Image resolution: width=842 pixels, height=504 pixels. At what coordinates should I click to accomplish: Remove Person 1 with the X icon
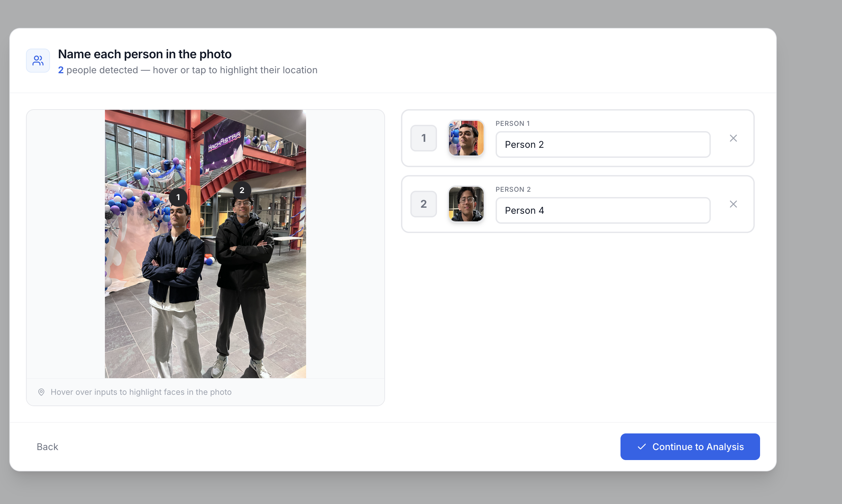[x=733, y=138]
